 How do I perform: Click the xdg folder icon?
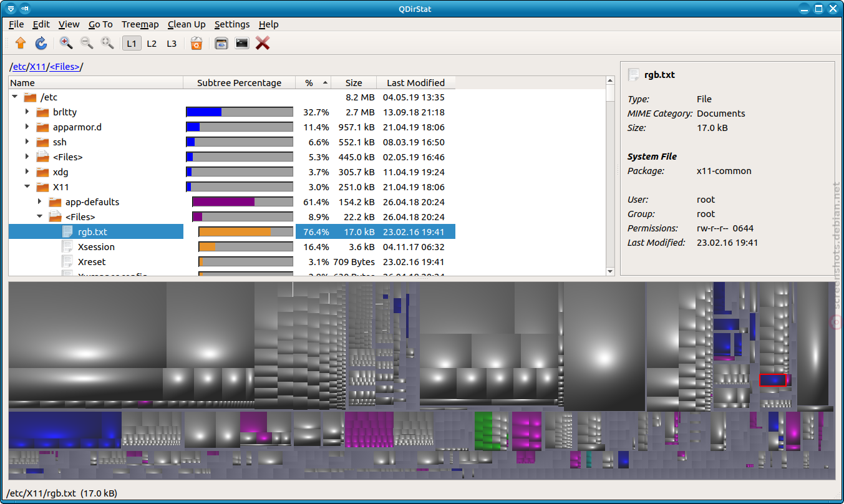(x=42, y=172)
